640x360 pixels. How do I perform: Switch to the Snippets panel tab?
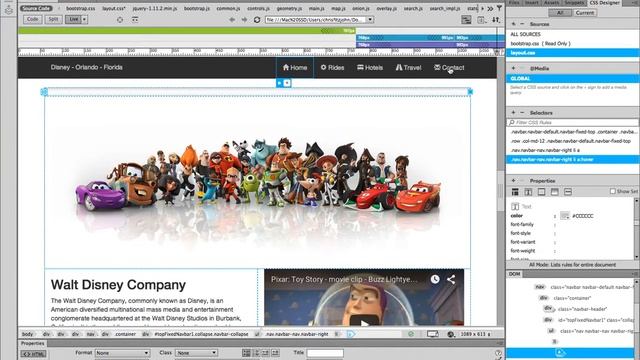point(574,2)
